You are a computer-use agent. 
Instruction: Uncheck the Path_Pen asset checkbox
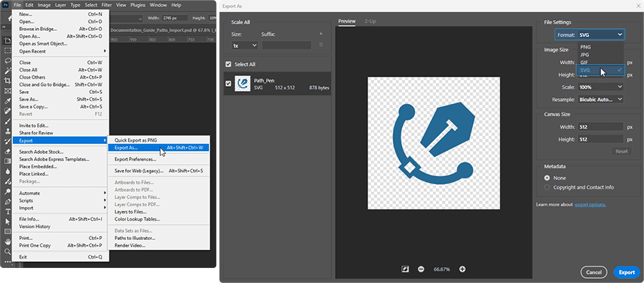click(228, 84)
